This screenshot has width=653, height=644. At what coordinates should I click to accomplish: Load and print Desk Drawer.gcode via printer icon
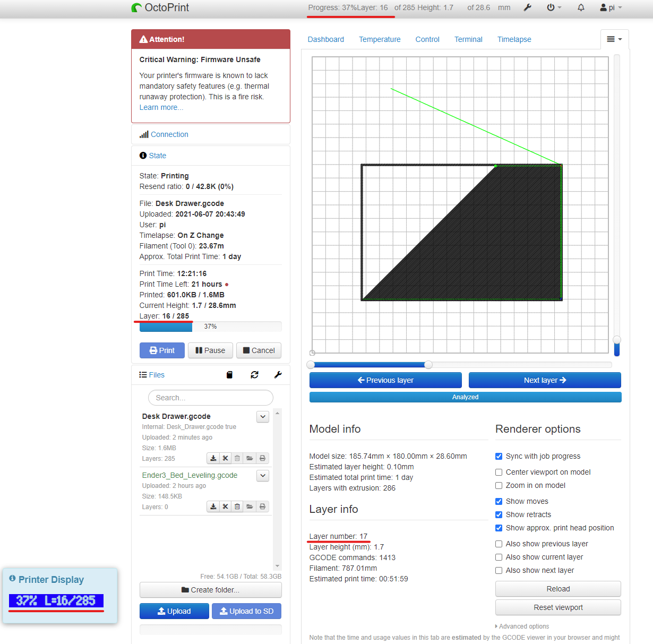pyautogui.click(x=262, y=458)
